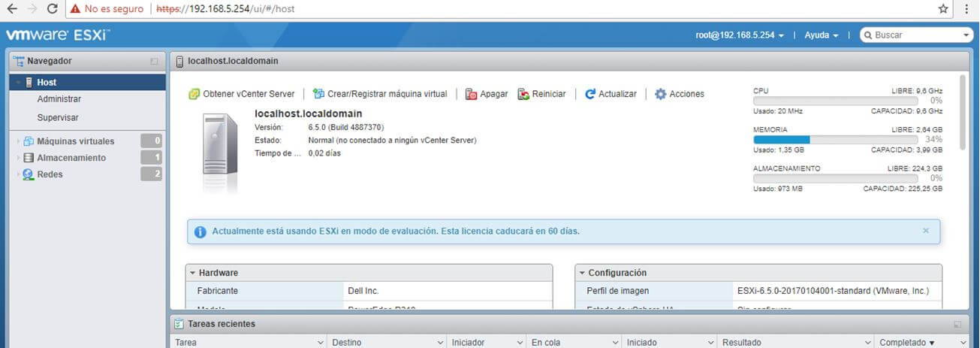Image resolution: width=980 pixels, height=348 pixels.
Task: Click Obtener vCenter Server
Action: (x=242, y=94)
